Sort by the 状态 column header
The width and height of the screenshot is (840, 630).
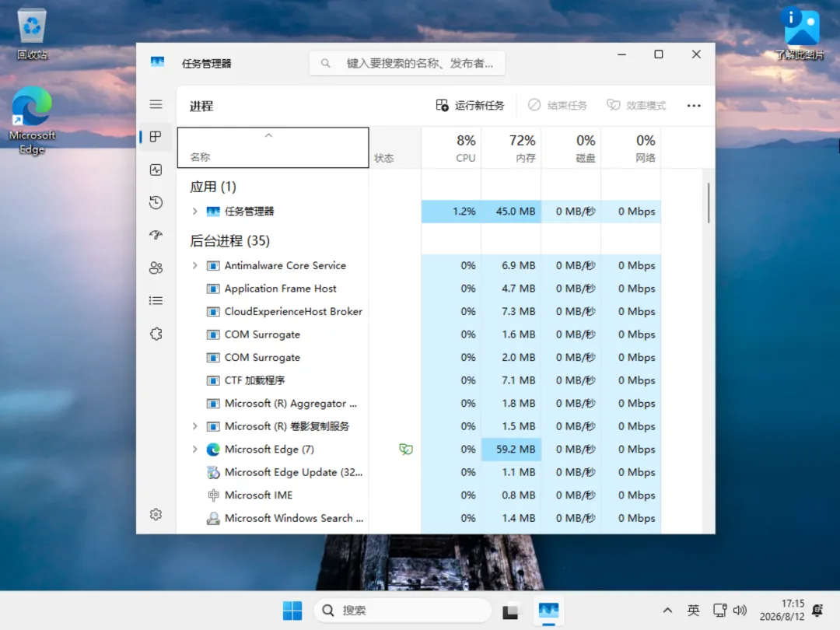pos(395,147)
